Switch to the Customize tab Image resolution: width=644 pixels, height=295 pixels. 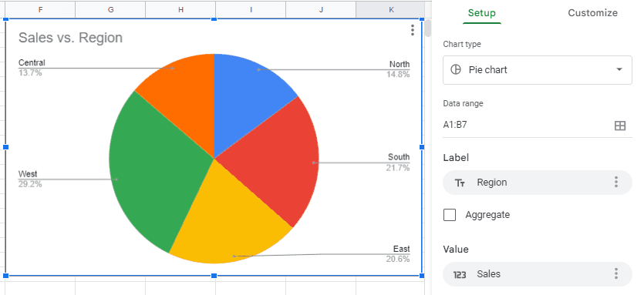592,13
